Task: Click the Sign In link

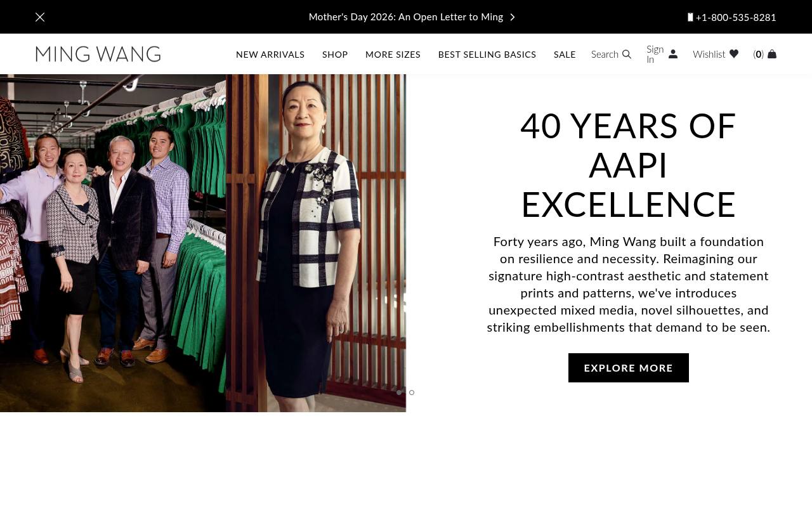Action: point(655,54)
